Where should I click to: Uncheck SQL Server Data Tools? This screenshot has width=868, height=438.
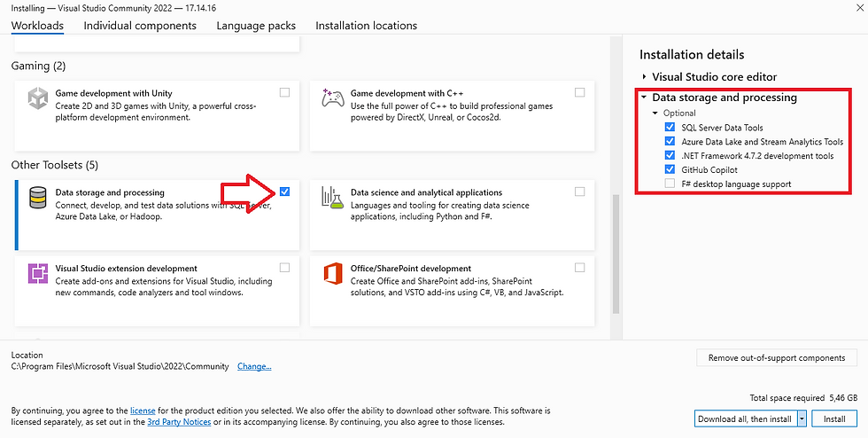click(x=670, y=128)
